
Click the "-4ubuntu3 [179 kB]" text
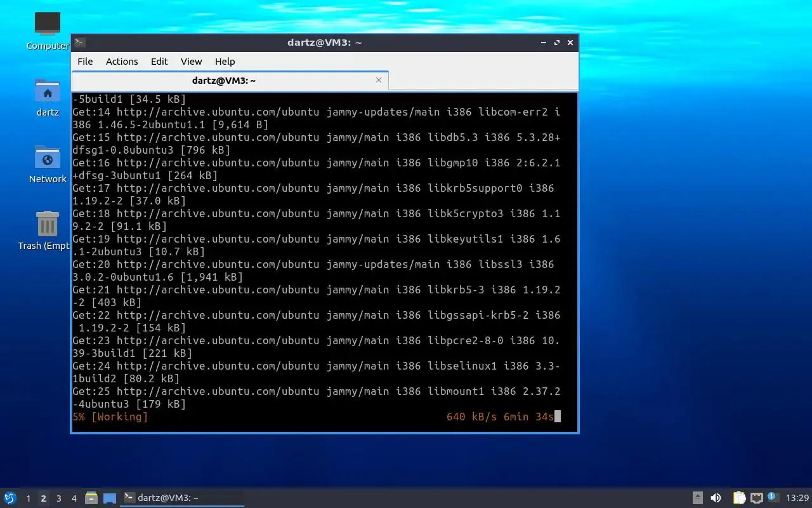coord(129,404)
